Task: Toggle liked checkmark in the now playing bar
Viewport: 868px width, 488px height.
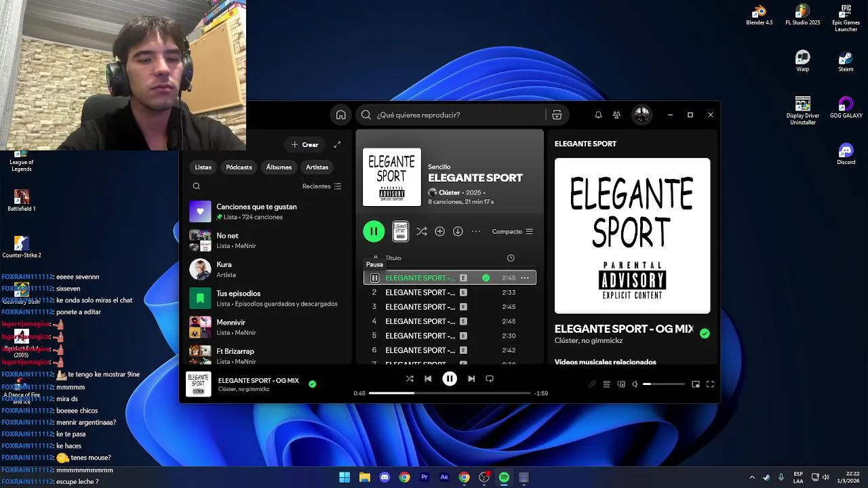Action: 312,384
